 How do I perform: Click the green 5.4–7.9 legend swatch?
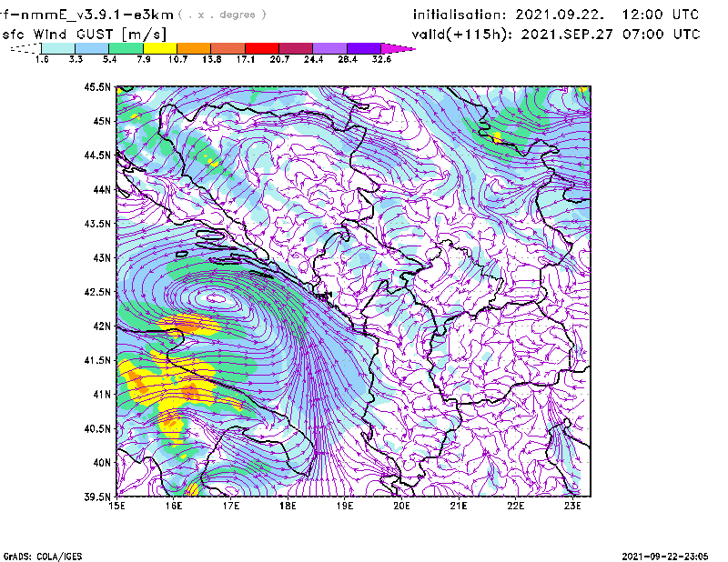[x=126, y=48]
